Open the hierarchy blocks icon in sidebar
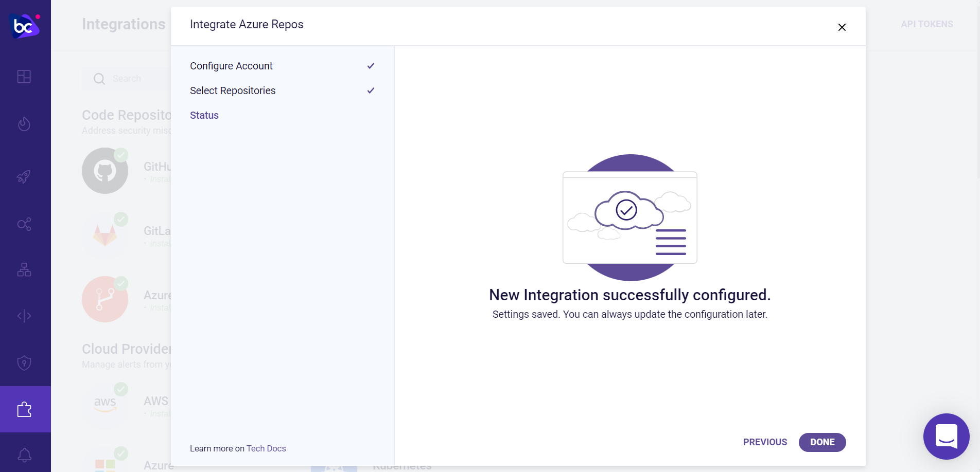The image size is (980, 472). (x=24, y=270)
